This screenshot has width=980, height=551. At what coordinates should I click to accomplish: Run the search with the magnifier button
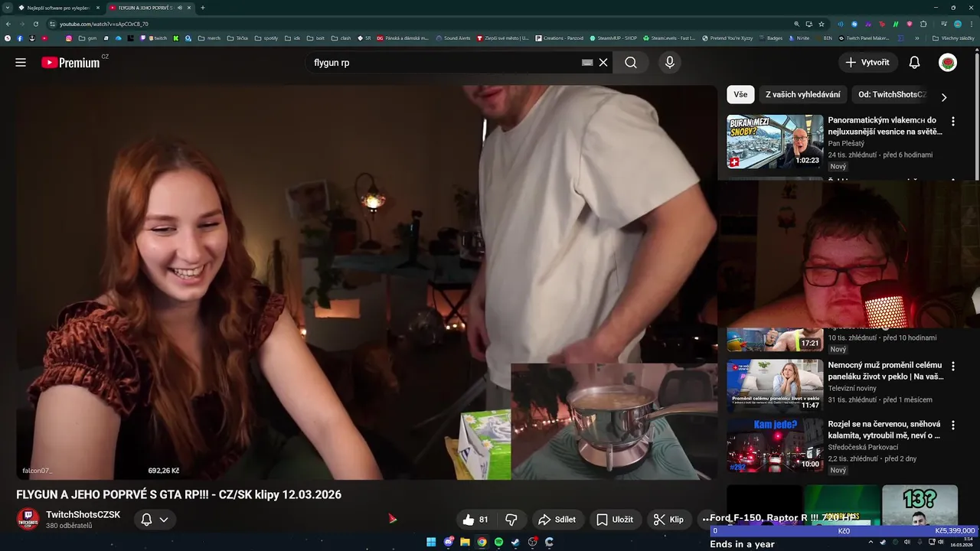click(631, 63)
